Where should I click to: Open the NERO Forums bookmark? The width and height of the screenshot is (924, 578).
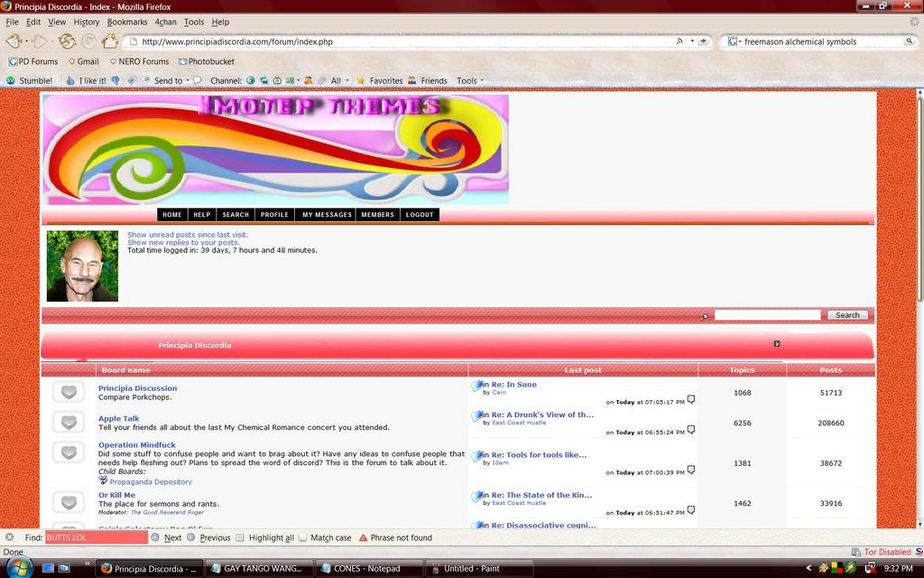(139, 61)
